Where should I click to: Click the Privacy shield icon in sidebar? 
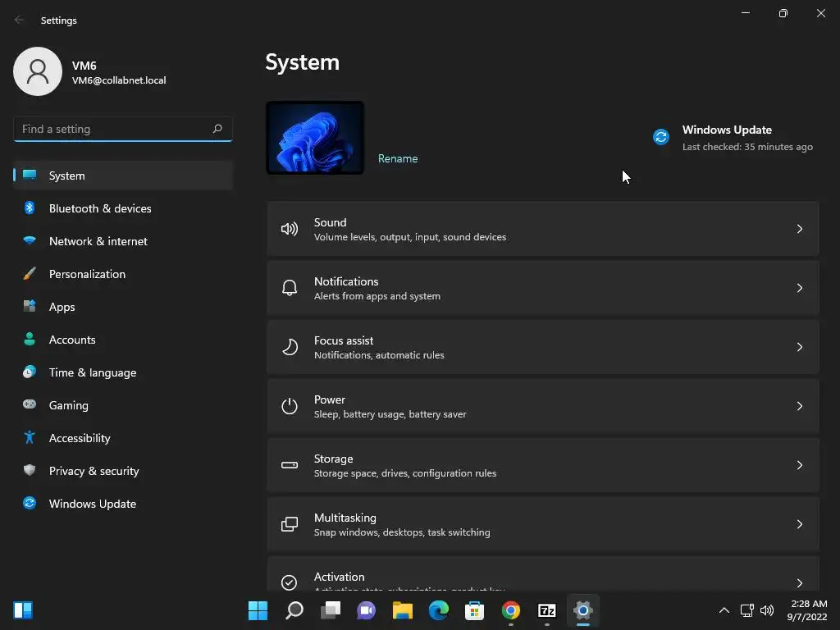click(x=30, y=470)
